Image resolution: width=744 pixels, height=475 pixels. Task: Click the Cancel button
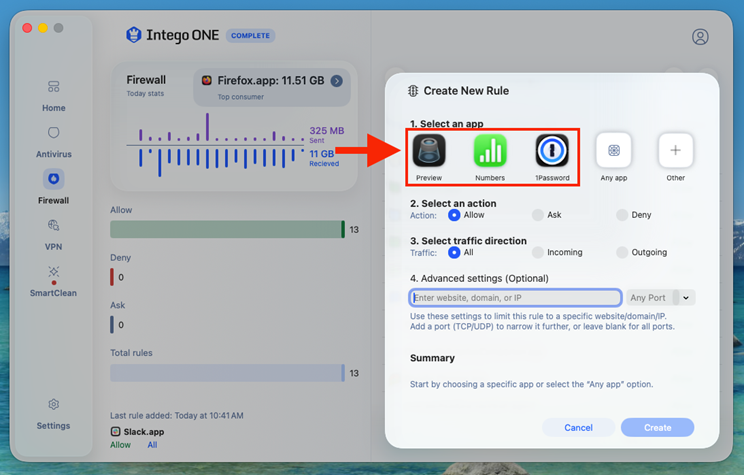point(578,428)
